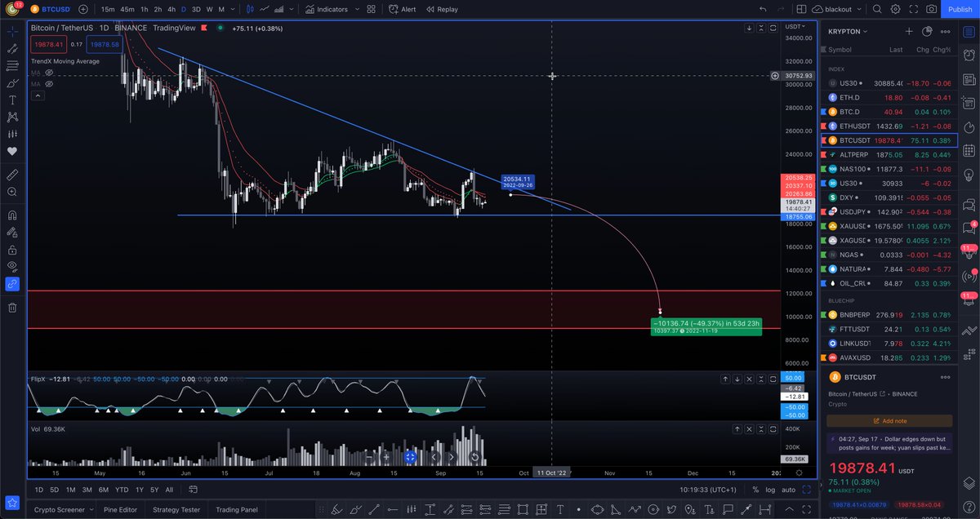Click the blue buy price 19878.58 box
This screenshot has height=519, width=980.
click(x=105, y=44)
